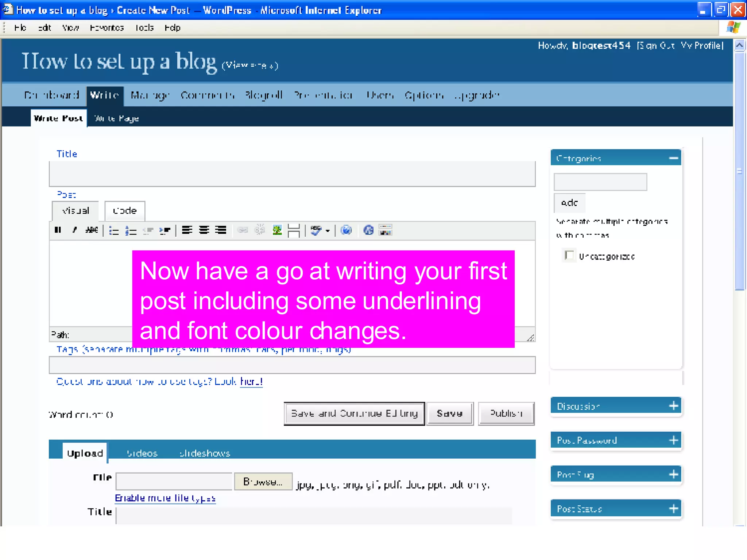Remove link with unlink icon
This screenshot has height=560, width=747.
(260, 230)
